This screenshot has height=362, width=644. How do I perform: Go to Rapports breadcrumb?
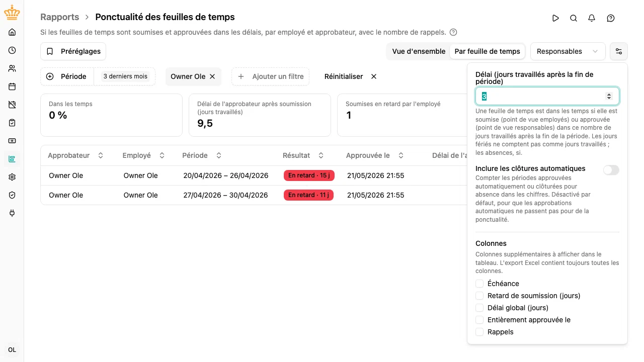click(60, 17)
